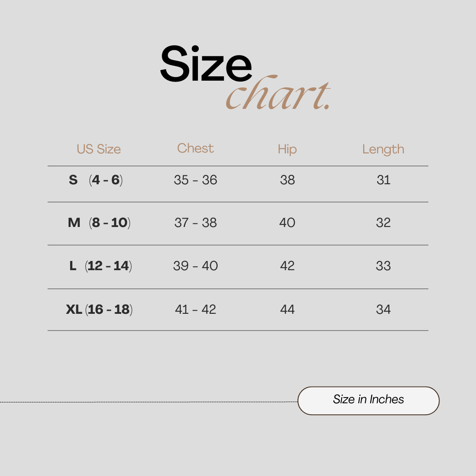Click the "L (12 - 14)" size row label

100,266
